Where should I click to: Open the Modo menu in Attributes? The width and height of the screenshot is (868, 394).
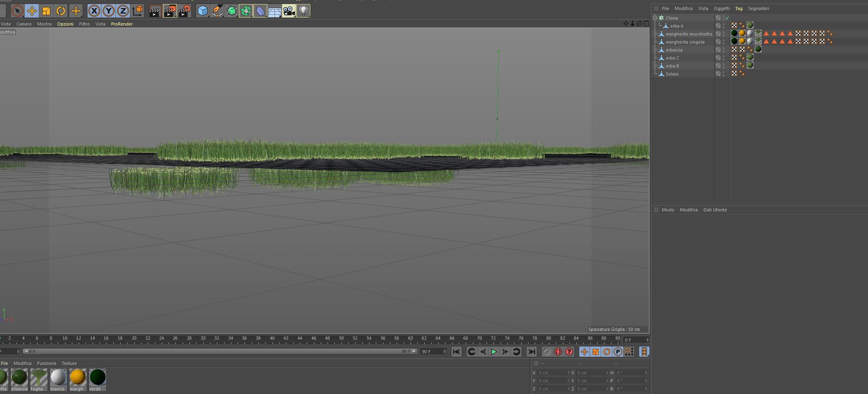(667, 210)
